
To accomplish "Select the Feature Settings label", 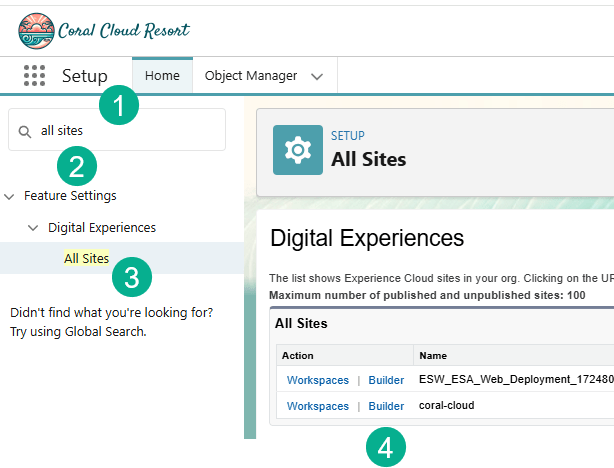I will 70,196.
